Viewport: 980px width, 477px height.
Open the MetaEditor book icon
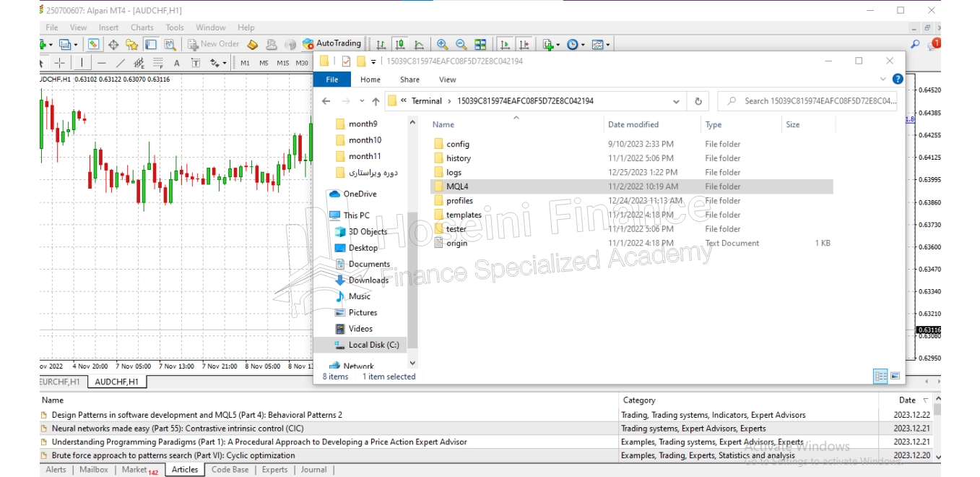click(253, 44)
